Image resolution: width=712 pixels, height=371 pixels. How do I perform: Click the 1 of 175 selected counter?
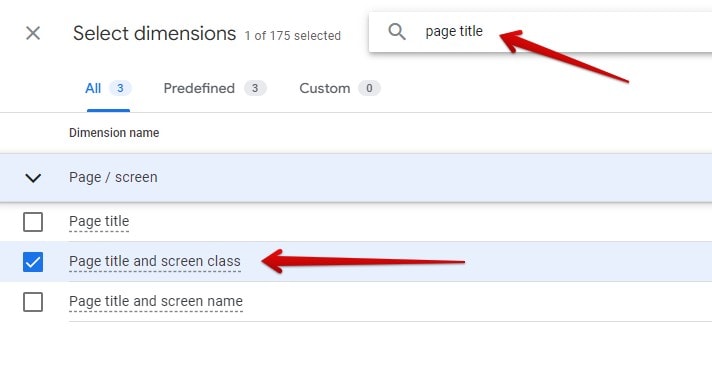tap(293, 36)
